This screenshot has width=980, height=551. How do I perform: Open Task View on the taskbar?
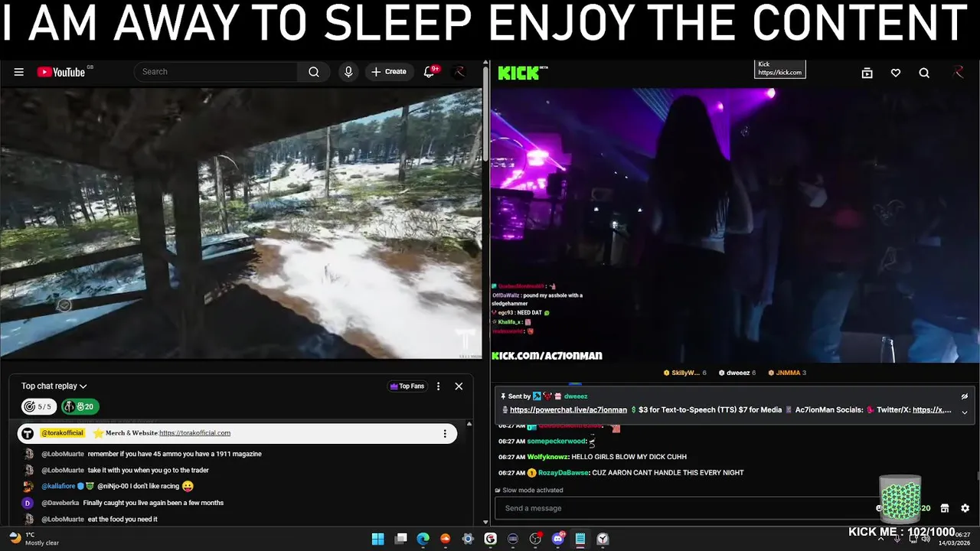click(400, 539)
